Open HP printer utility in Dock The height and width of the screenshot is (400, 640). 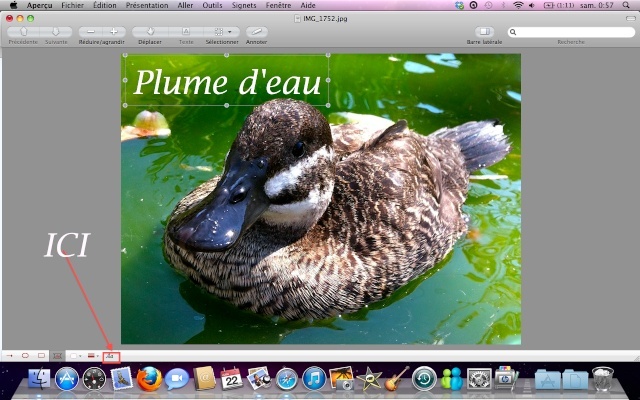pos(507,378)
